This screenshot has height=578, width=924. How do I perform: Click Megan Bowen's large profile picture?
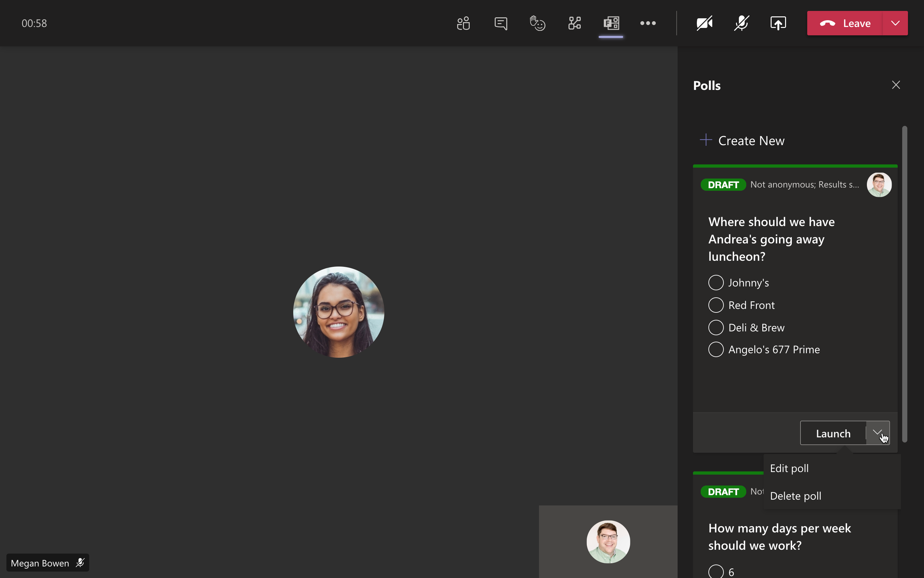click(x=339, y=312)
